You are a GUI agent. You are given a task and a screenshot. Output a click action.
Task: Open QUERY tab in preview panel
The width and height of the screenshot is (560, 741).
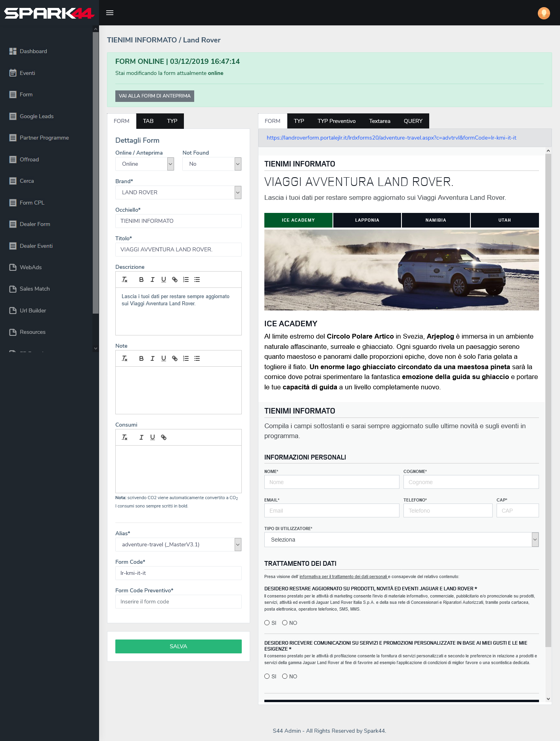[413, 121]
